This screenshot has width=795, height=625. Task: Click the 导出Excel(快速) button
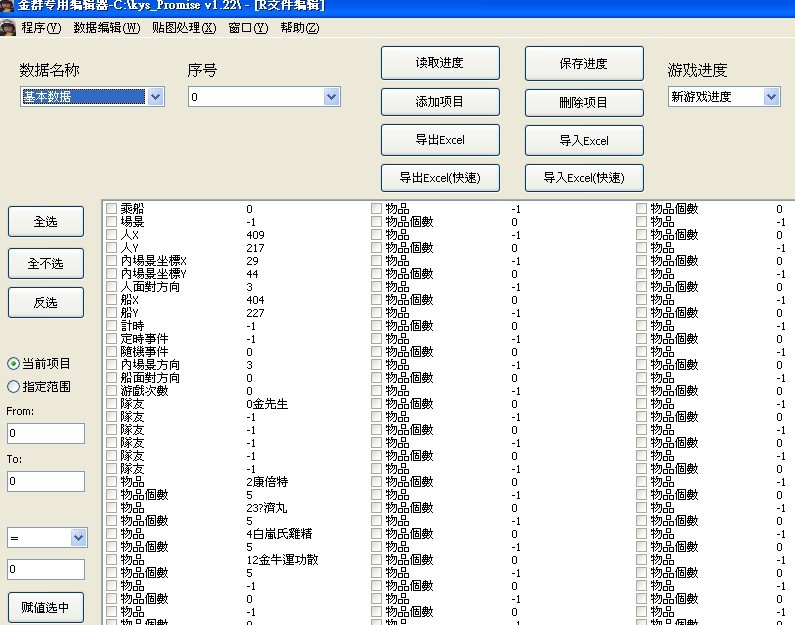[x=440, y=177]
